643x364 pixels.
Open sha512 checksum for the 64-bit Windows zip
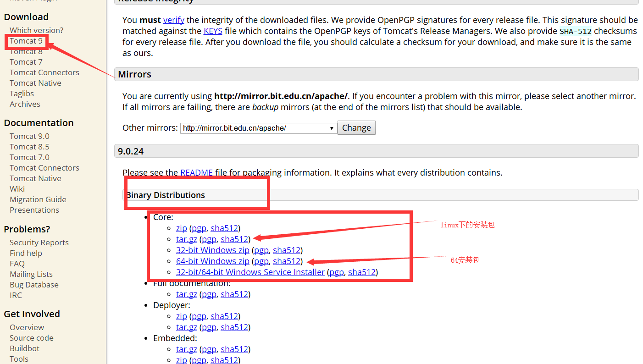pos(287,261)
